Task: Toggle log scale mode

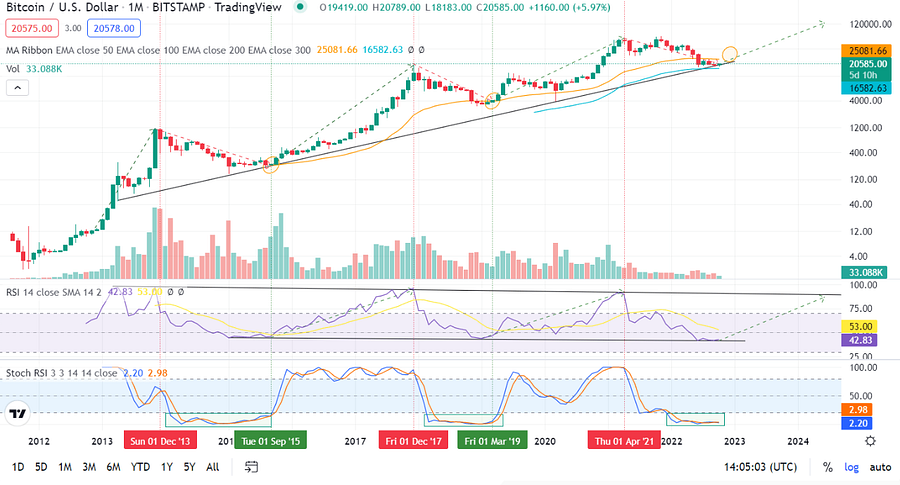Action: pyautogui.click(x=851, y=467)
